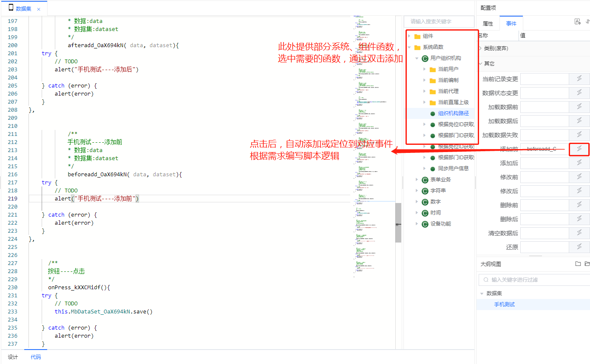Click the function search keyword field
This screenshot has height=364, width=590.
tap(439, 21)
